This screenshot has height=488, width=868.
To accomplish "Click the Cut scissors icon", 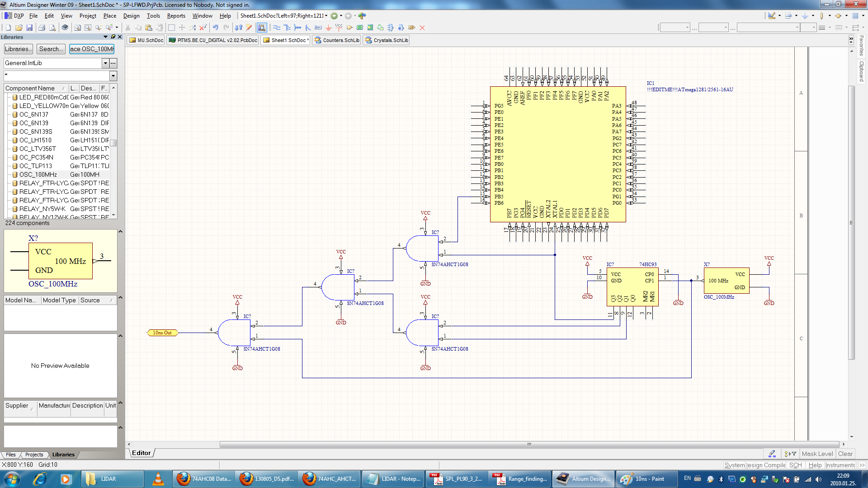I will point(128,28).
